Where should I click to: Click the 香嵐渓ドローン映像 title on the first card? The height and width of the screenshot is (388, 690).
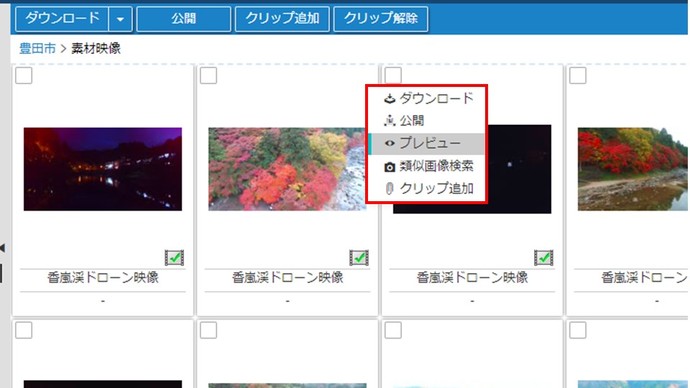[x=103, y=278]
